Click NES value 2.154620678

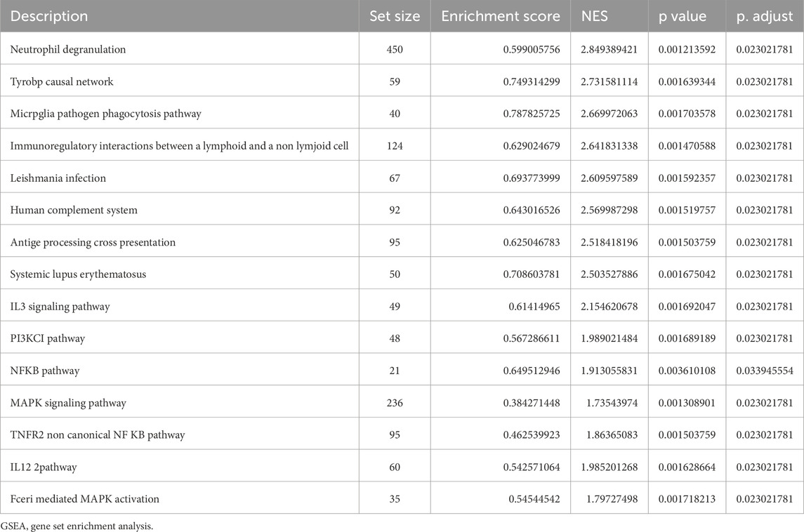pyautogui.click(x=609, y=307)
